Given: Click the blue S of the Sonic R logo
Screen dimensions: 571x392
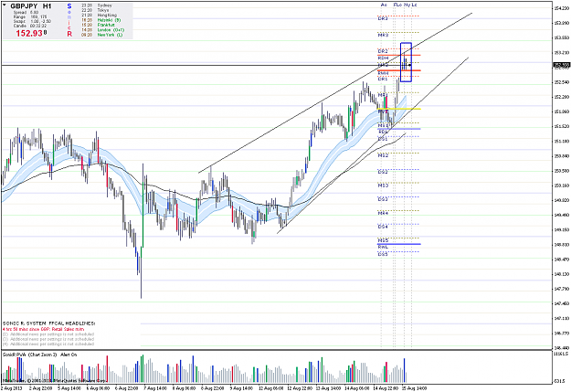Looking at the screenshot, I should (x=69, y=6).
